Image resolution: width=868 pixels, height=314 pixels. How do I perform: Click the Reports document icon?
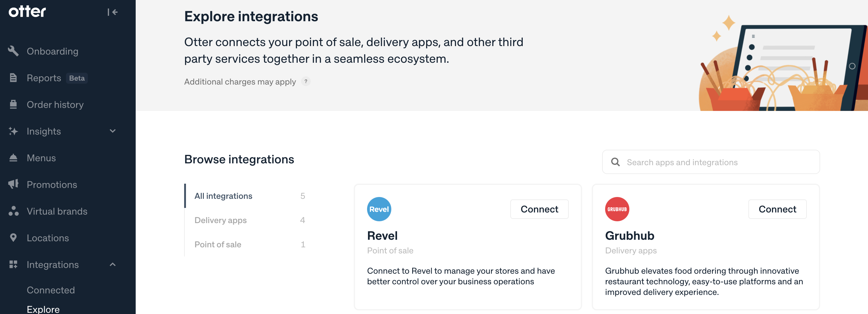[x=13, y=78]
